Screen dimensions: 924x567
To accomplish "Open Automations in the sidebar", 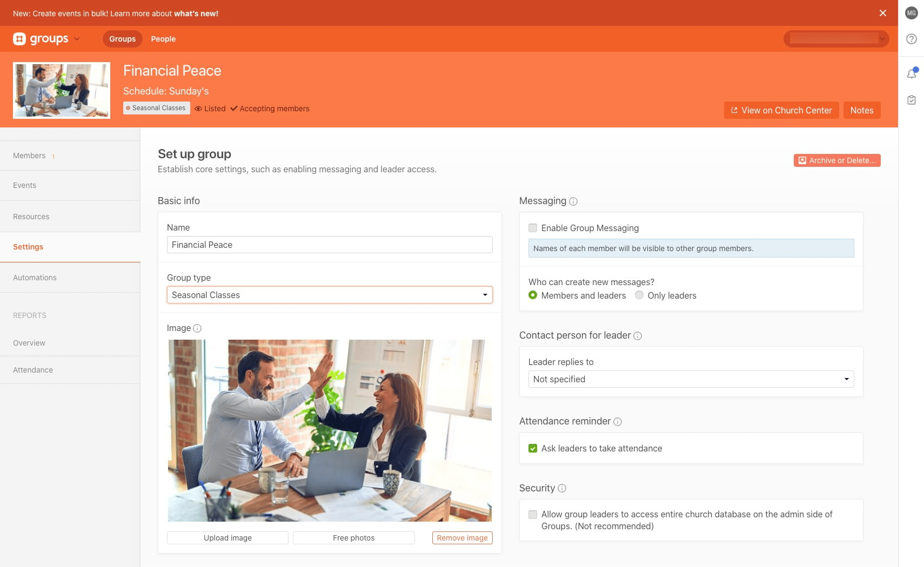I will [70, 278].
